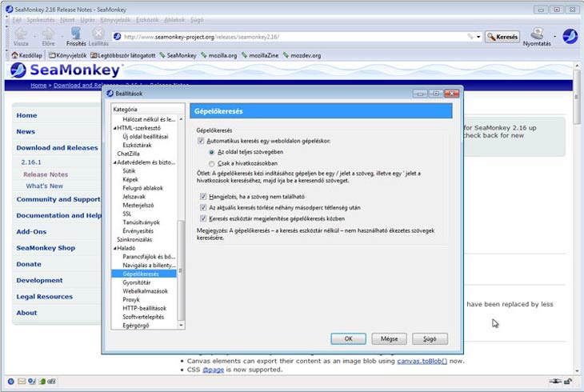
Task: Open the canvas.toBlob() link
Action: click(x=422, y=361)
